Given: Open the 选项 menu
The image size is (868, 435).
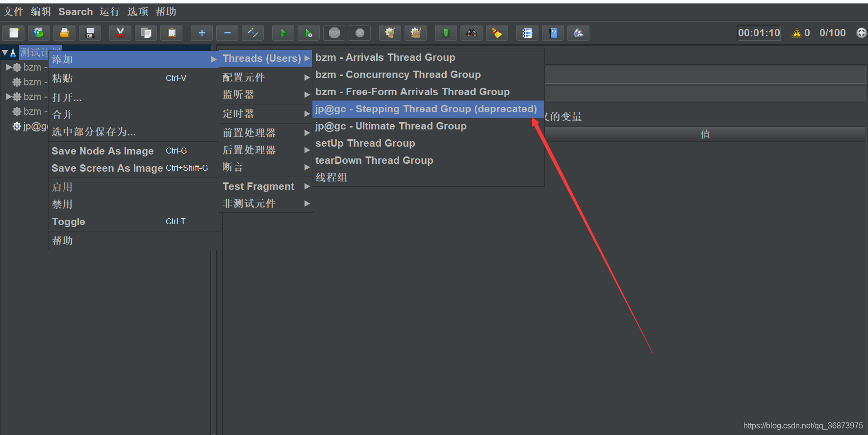Looking at the screenshot, I should pos(138,11).
